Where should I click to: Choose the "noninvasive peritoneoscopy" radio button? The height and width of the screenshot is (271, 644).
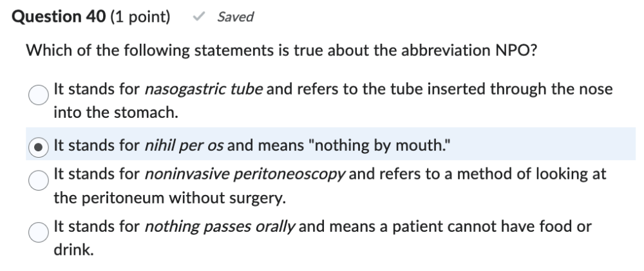39,182
